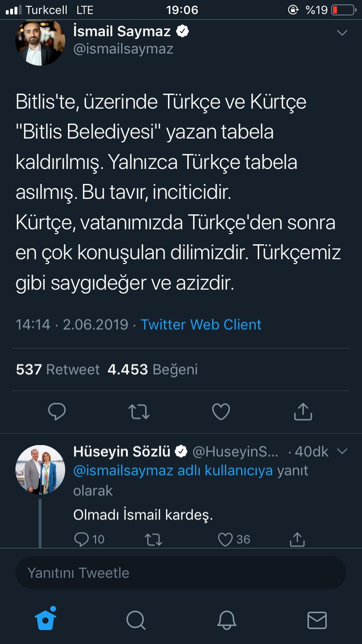Expand options chevron on Hüseyin Sözlü's reply
362x644 pixels.
click(x=342, y=451)
